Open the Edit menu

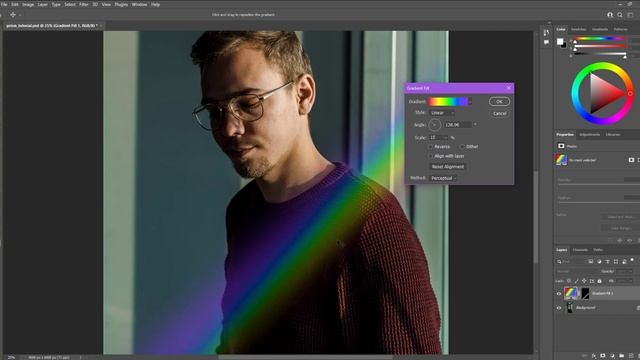15,4
